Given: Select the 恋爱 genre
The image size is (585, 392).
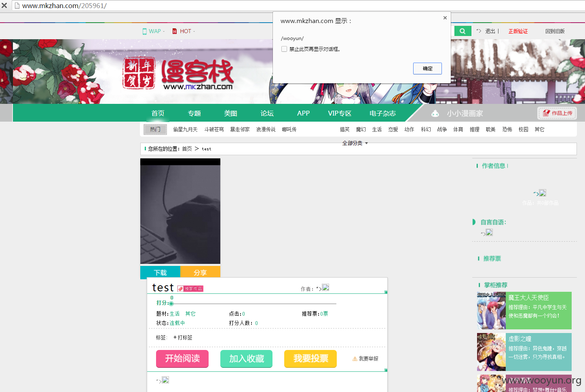Looking at the screenshot, I should click(x=393, y=129).
